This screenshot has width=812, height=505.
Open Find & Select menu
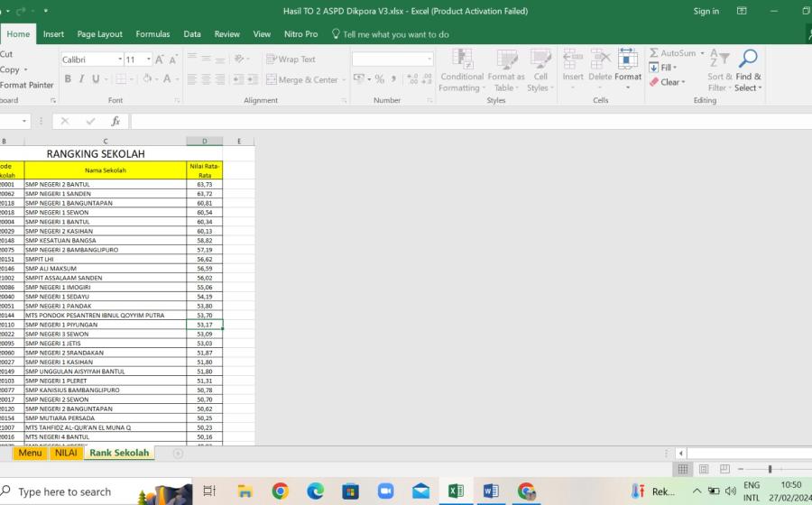748,70
